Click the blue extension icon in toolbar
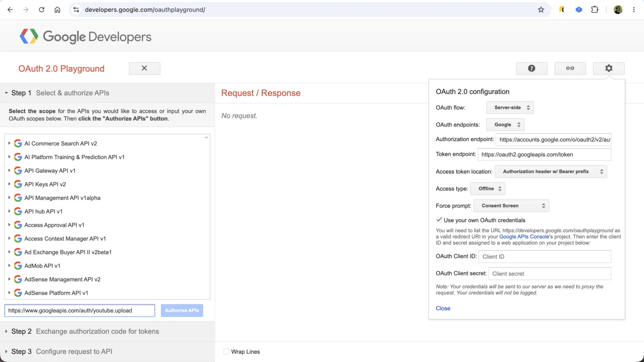The height and width of the screenshot is (362, 644). point(579,10)
